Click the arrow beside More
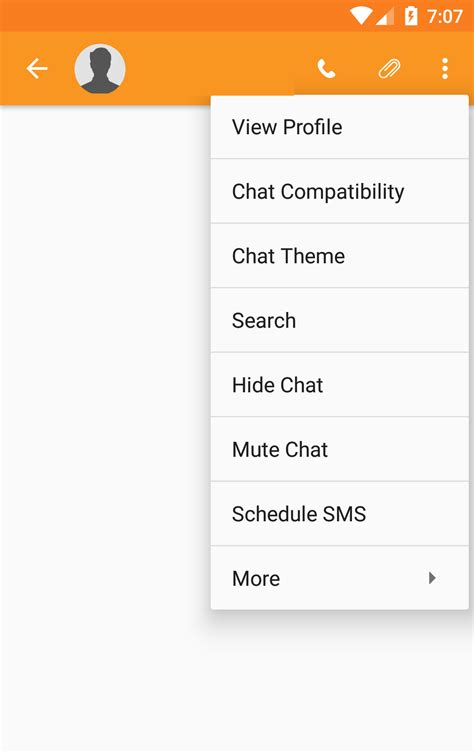Screen dimensions: 474x753 coord(432,578)
